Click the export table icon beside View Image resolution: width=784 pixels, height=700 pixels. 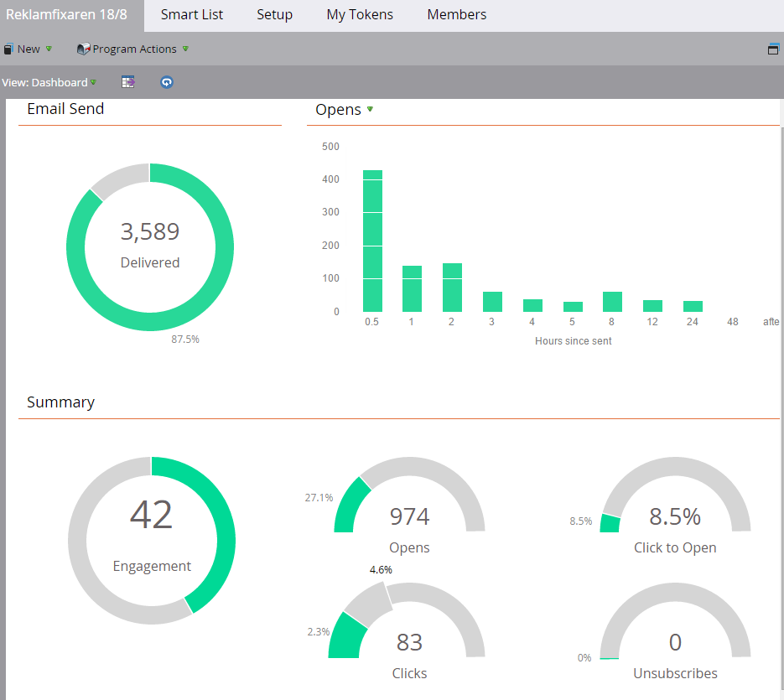[127, 82]
